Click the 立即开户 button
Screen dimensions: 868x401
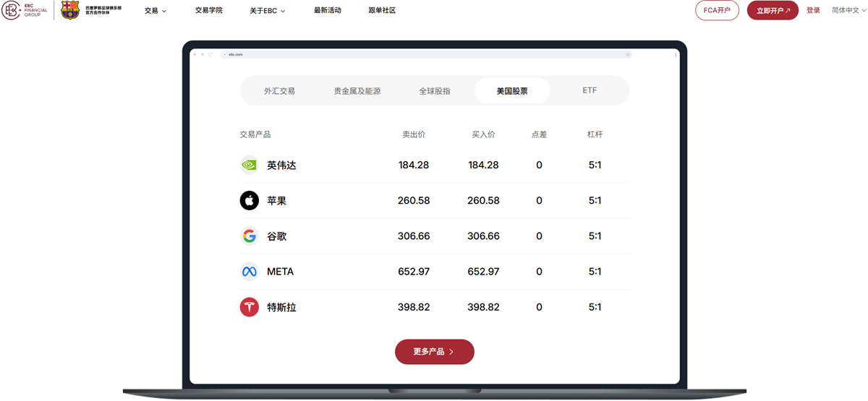(x=773, y=11)
